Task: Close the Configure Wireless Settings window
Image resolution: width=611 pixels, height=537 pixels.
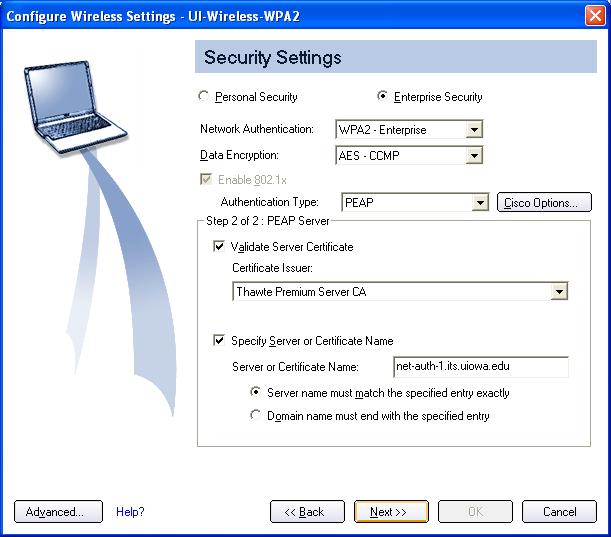Action: [x=595, y=16]
